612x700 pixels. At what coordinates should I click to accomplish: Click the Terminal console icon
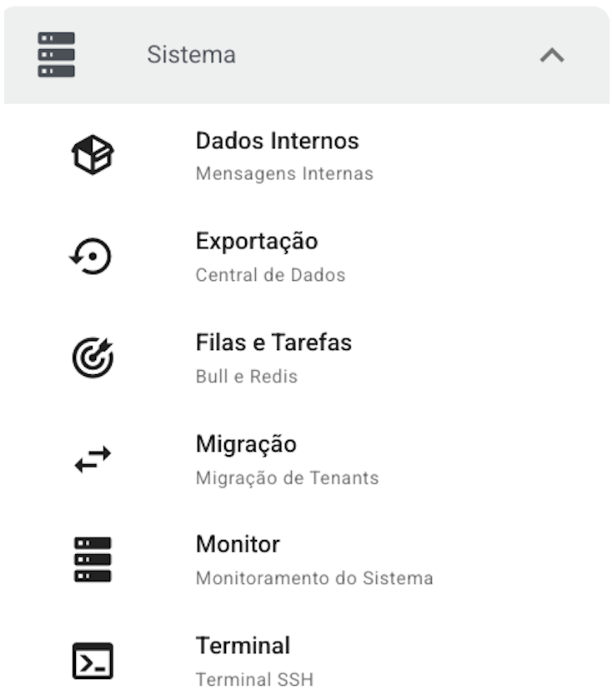[x=92, y=662]
